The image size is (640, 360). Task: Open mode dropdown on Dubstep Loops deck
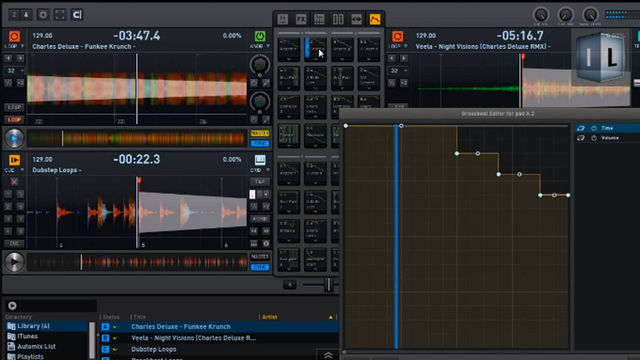pos(14,170)
